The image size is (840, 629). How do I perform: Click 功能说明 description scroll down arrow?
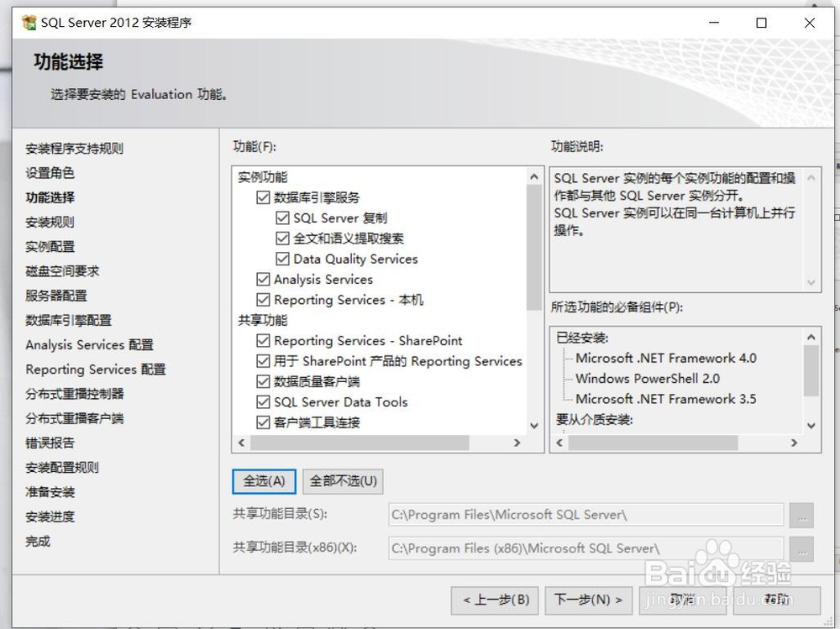click(x=811, y=282)
